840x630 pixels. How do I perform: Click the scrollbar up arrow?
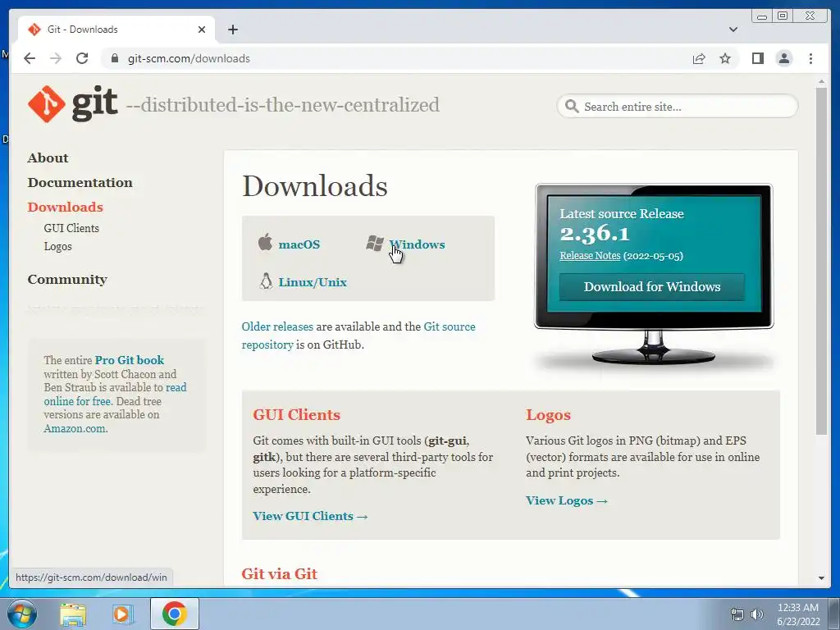[x=821, y=82]
